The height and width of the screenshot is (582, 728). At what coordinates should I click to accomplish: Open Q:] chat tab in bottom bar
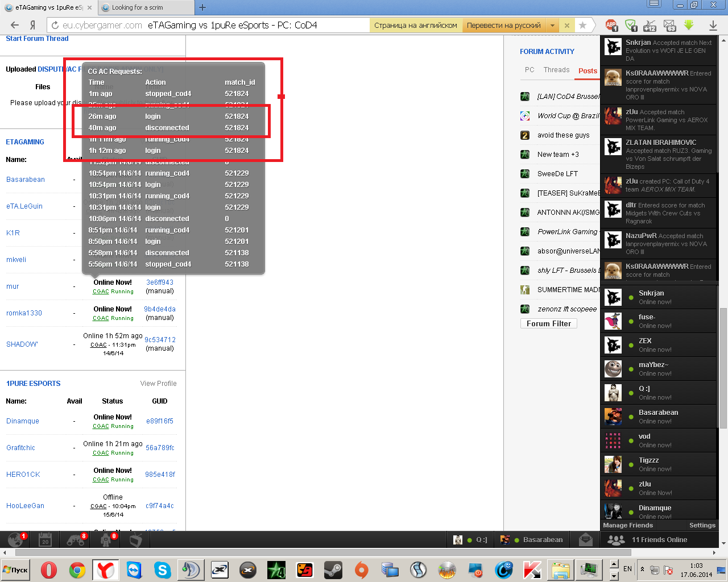[471, 540]
